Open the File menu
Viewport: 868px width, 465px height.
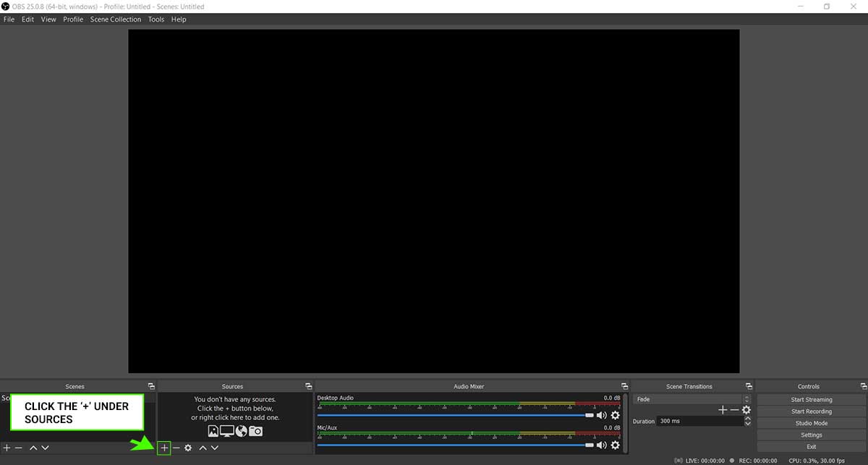(x=9, y=20)
